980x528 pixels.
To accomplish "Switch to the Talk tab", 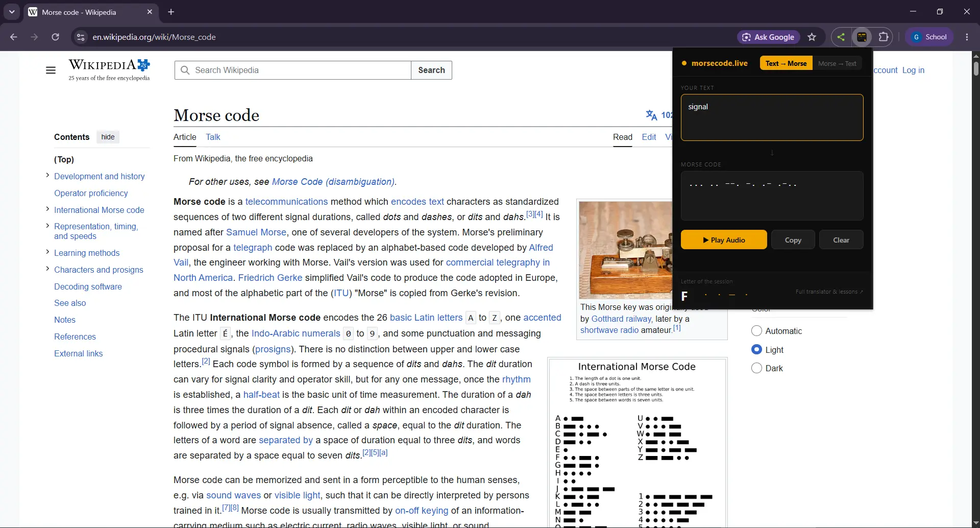I will pyautogui.click(x=213, y=137).
